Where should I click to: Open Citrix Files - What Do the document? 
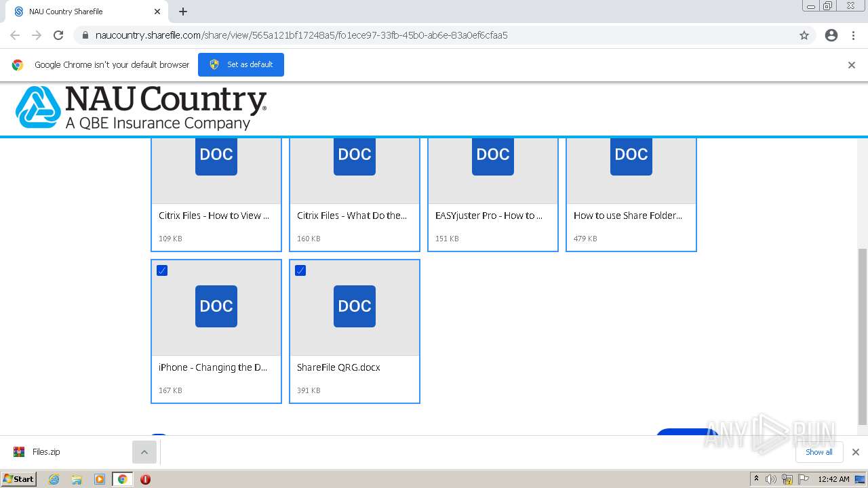pos(355,194)
